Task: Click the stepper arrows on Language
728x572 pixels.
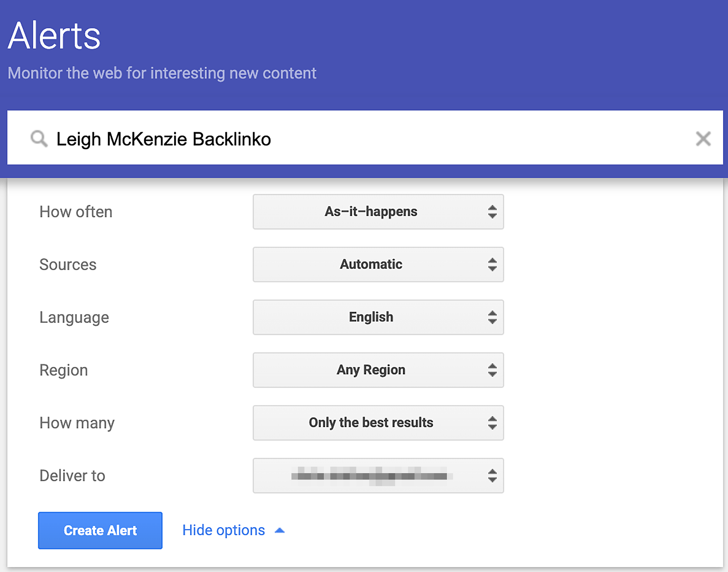Action: [492, 318]
